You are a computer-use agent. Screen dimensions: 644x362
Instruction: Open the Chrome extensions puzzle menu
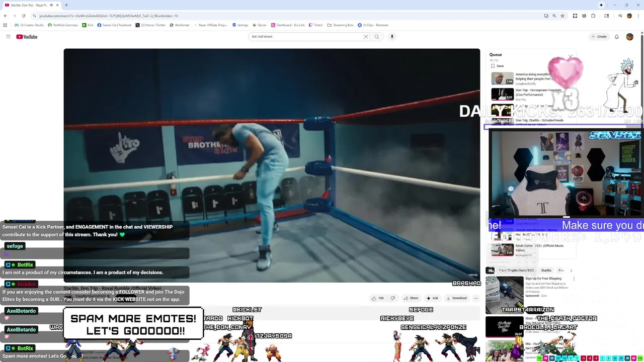593,16
